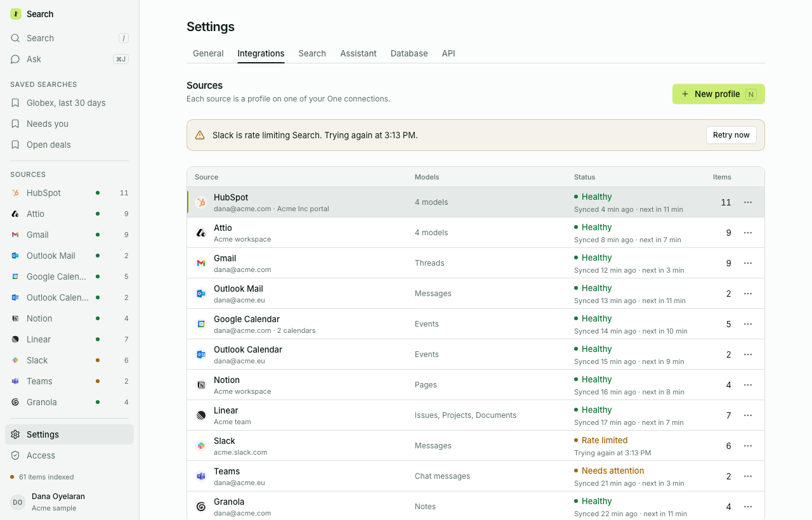Click the Teams logo in the Sources table
The image size is (812, 520).
coord(201,476)
